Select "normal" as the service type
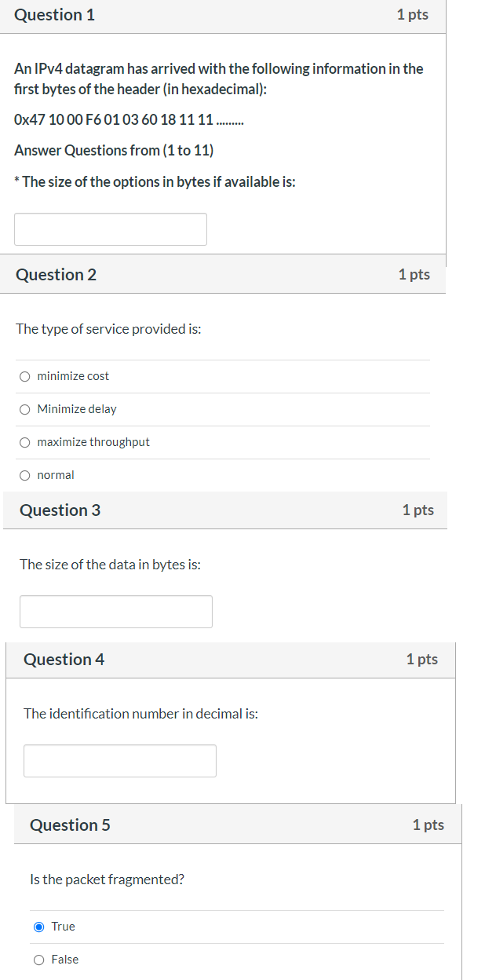The width and height of the screenshot is (485, 980). pos(24,475)
